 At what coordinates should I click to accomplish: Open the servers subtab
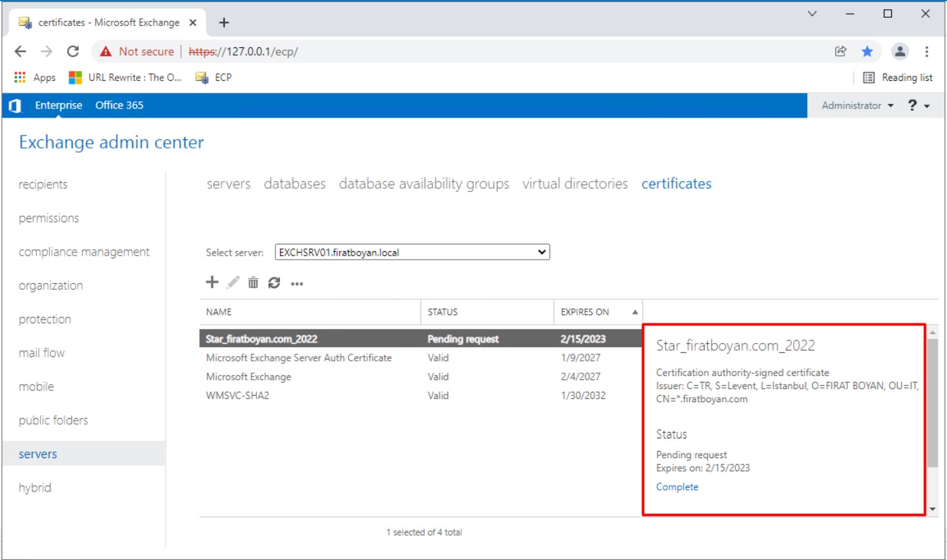coord(229,184)
